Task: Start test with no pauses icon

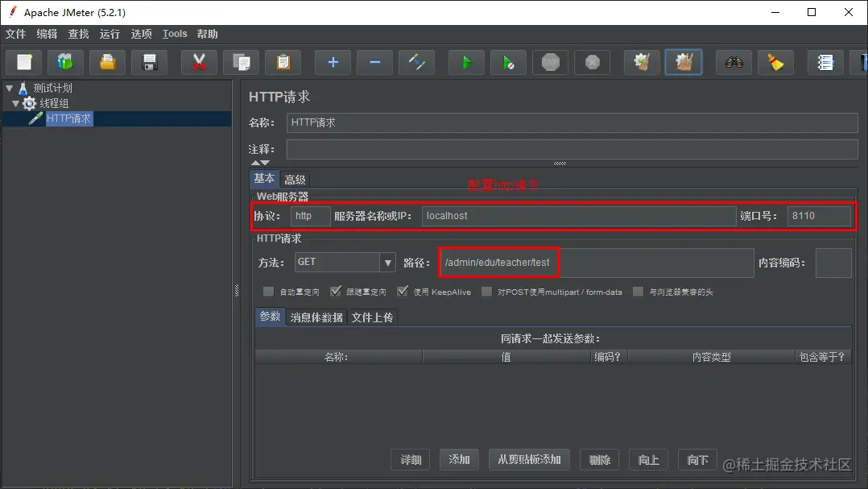Action: (508, 62)
